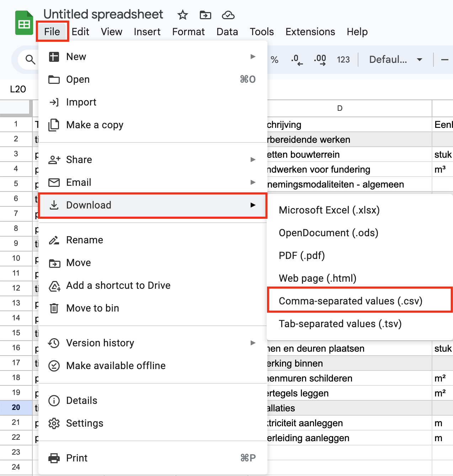The width and height of the screenshot is (453, 476).
Task: Open the Insert menu
Action: coord(147,32)
